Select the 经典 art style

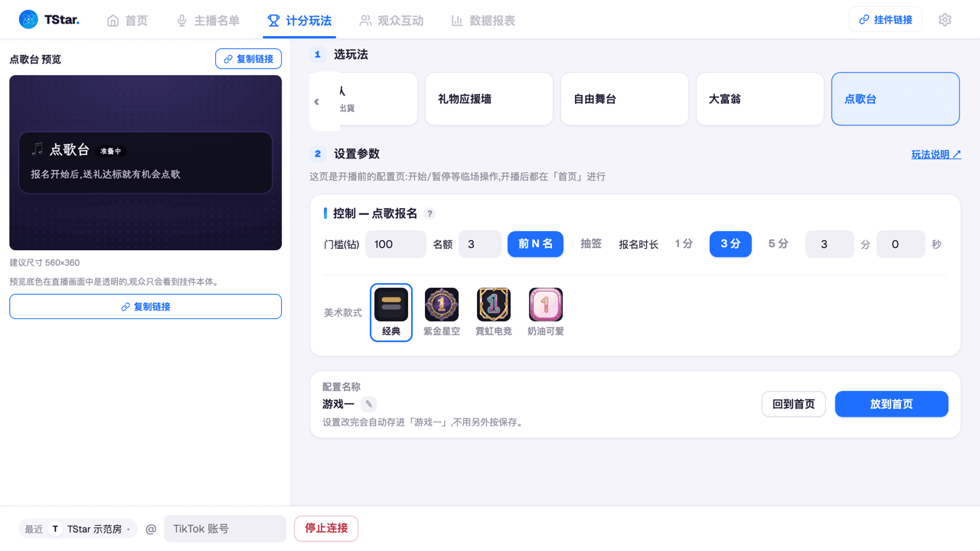(x=391, y=312)
